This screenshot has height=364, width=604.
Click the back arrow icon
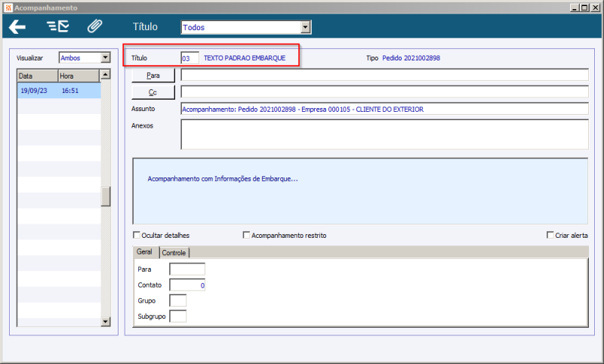(x=17, y=26)
